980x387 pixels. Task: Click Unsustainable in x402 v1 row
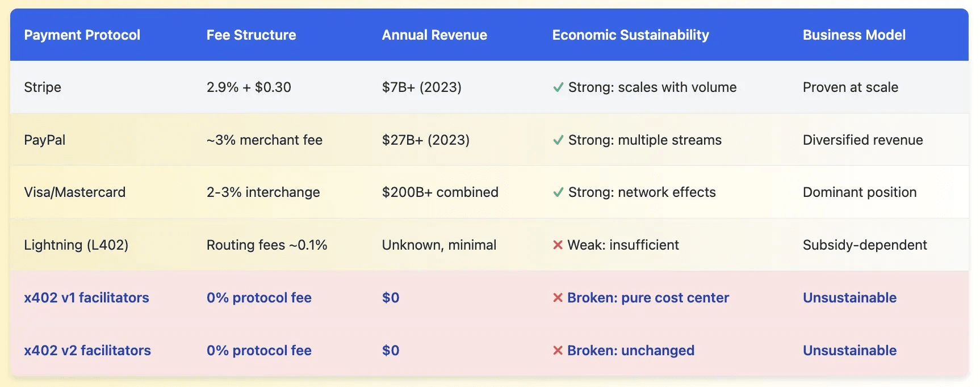pos(849,298)
